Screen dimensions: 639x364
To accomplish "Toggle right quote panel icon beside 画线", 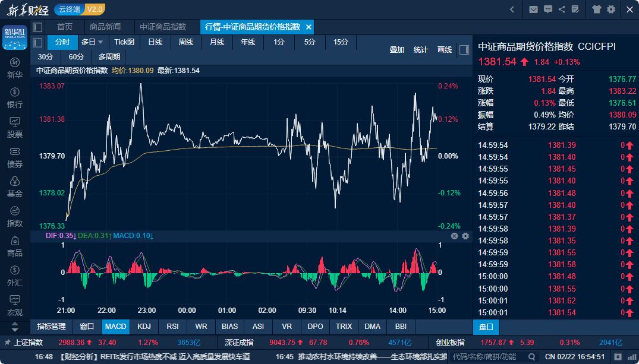I will pyautogui.click(x=464, y=50).
